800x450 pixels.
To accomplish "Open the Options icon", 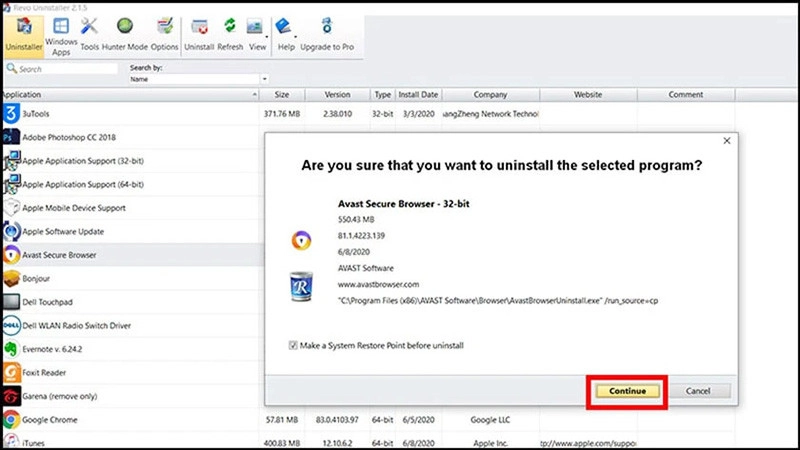I will [x=164, y=35].
